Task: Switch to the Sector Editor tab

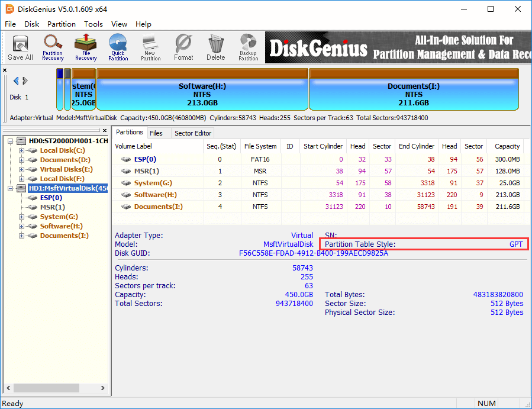Action: (193, 133)
